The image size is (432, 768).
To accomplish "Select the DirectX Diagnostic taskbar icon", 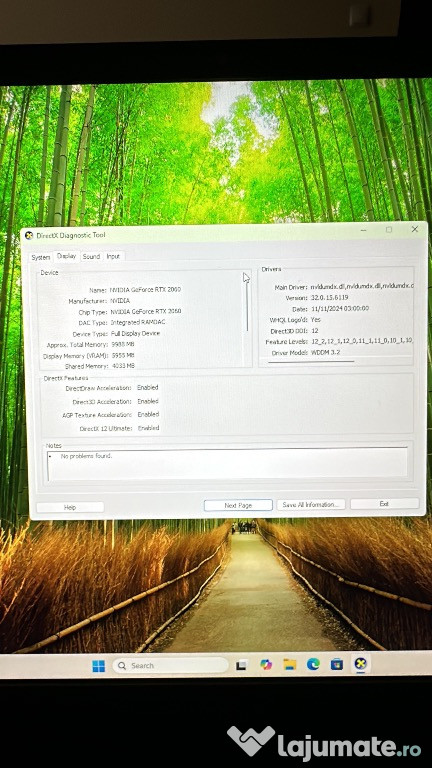I will [x=361, y=663].
